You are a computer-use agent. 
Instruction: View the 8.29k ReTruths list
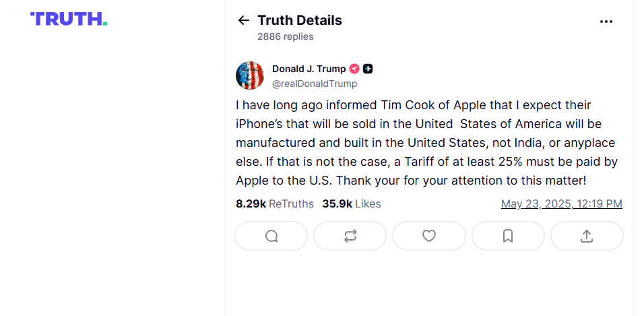coord(275,203)
